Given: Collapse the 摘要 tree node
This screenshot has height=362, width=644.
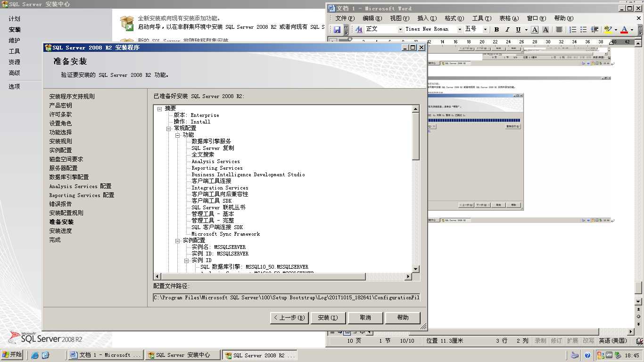Looking at the screenshot, I should click(159, 108).
